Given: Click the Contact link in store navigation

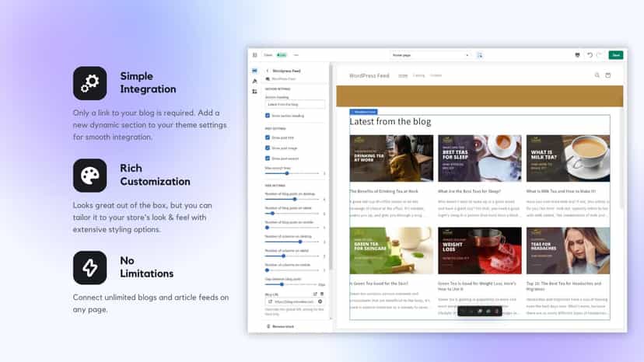Looking at the screenshot, I should point(436,75).
